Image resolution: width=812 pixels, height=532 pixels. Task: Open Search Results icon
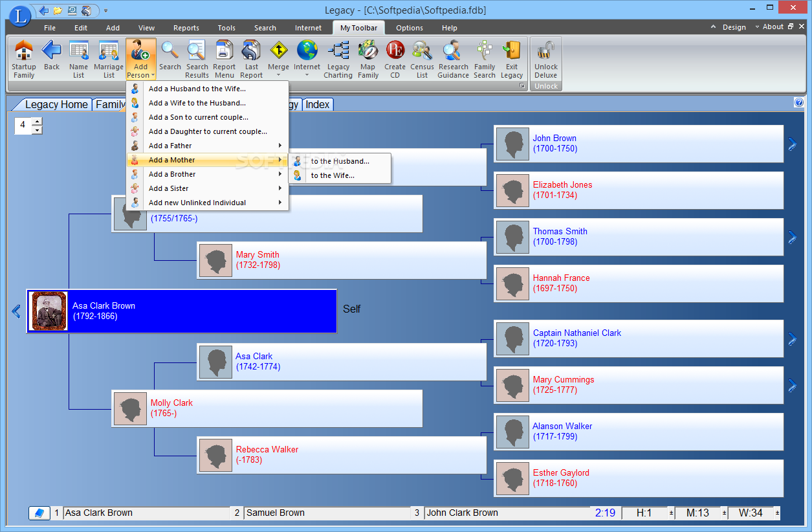[x=197, y=59]
